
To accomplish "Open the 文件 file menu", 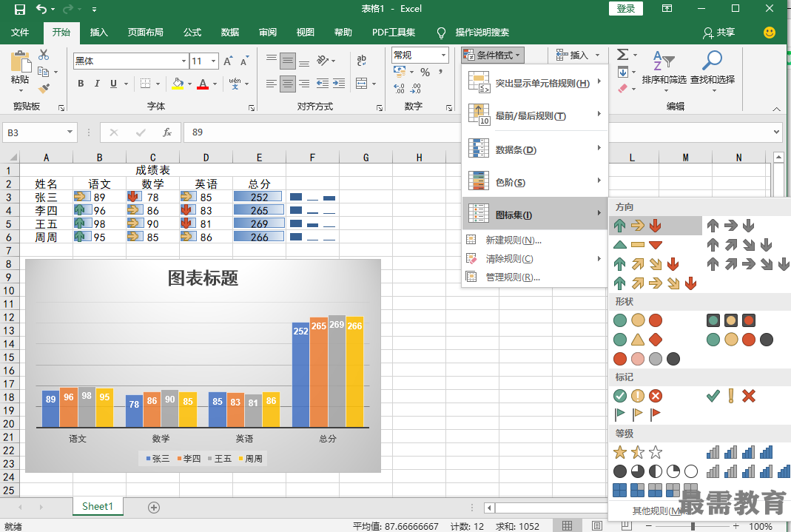I will click(20, 33).
